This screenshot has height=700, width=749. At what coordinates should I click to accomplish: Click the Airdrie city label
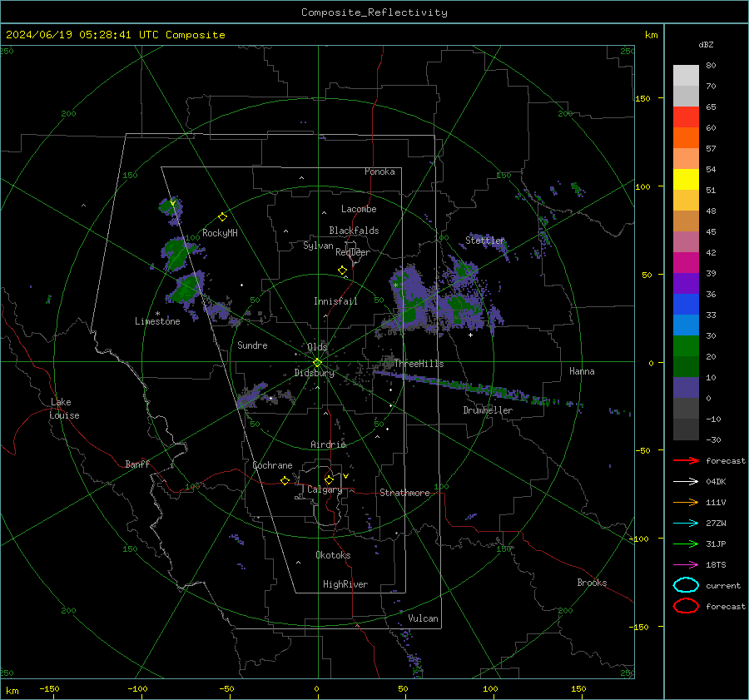click(328, 444)
